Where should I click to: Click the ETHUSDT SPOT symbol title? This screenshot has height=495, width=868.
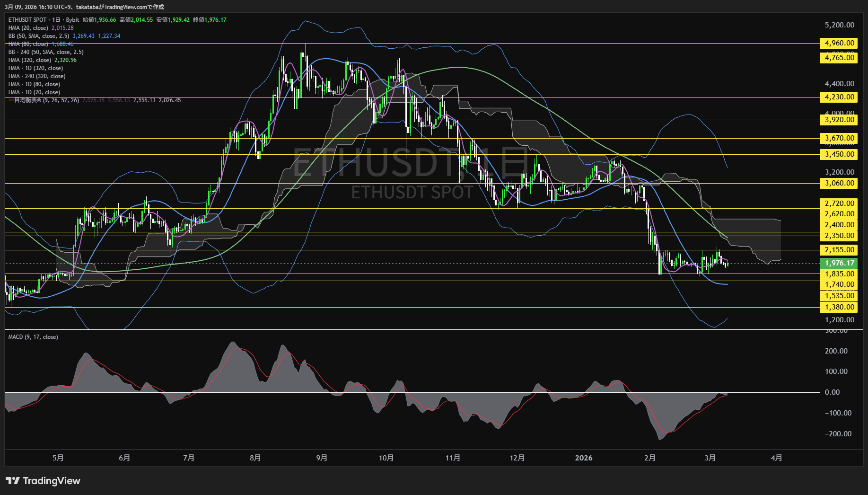click(27, 20)
